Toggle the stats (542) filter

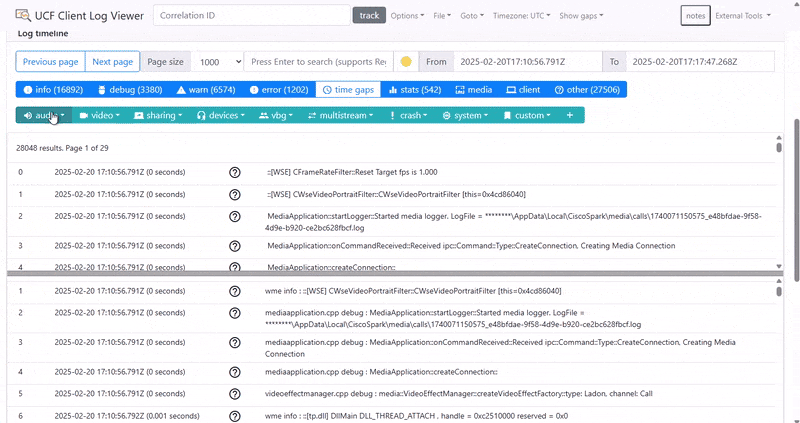[x=415, y=90]
